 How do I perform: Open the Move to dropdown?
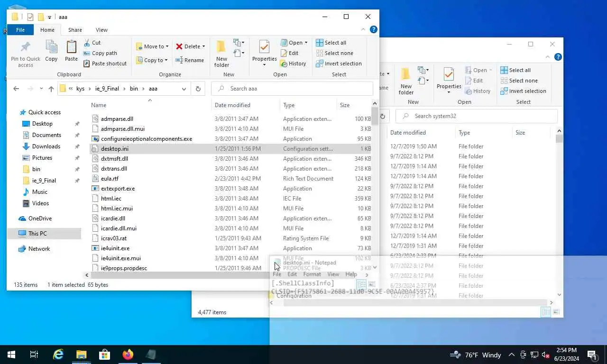152,46
